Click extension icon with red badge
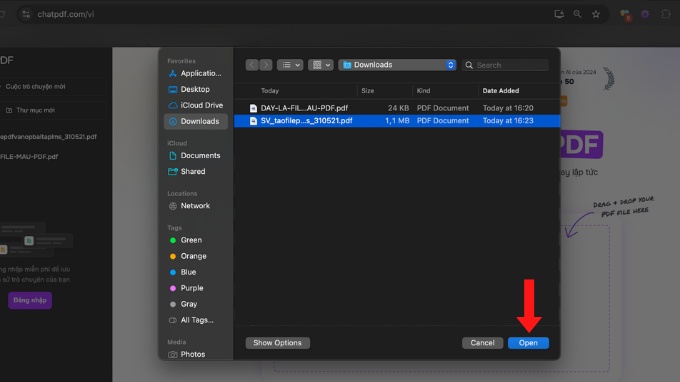Screen dimensions: 680x382 pyautogui.click(x=625, y=15)
